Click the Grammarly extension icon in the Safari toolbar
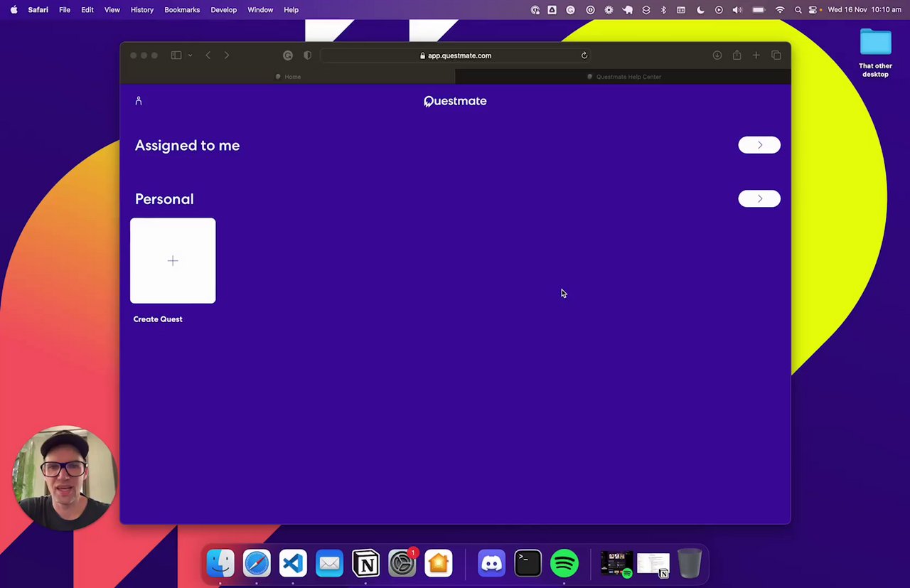The image size is (910, 588). (288, 55)
